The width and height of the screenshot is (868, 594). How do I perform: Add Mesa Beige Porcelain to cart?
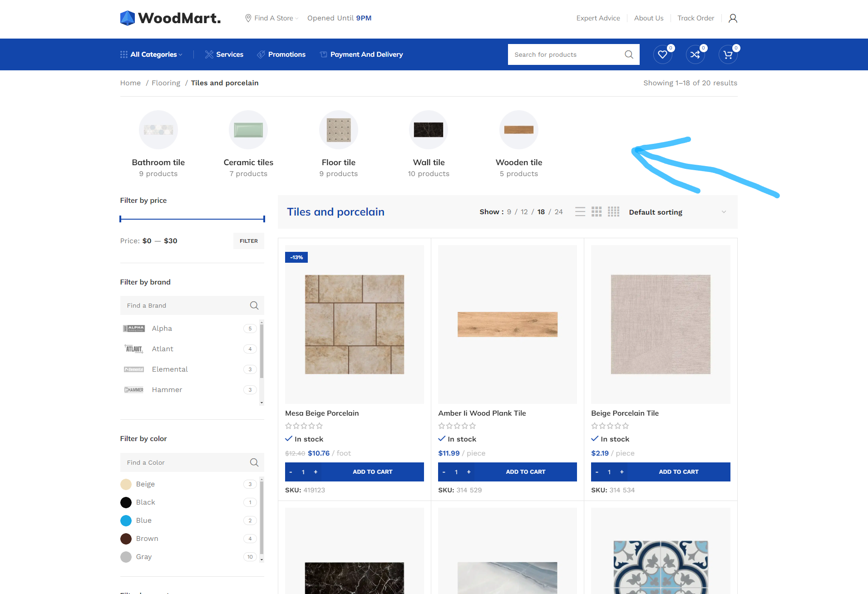373,472
